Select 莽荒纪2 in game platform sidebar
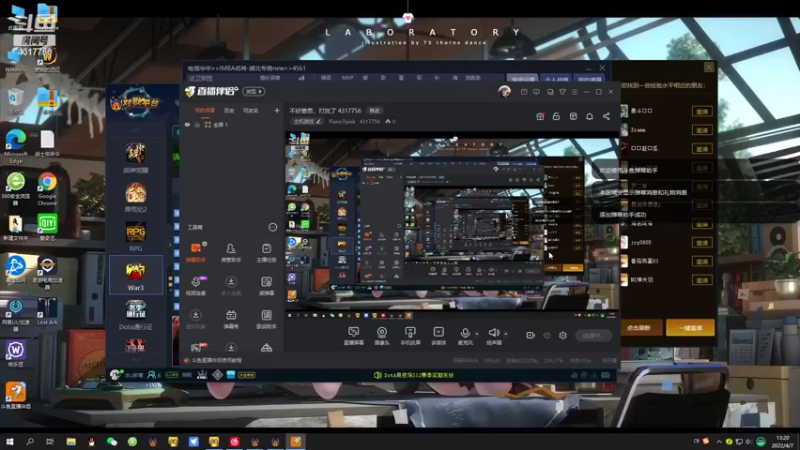 coord(135,197)
